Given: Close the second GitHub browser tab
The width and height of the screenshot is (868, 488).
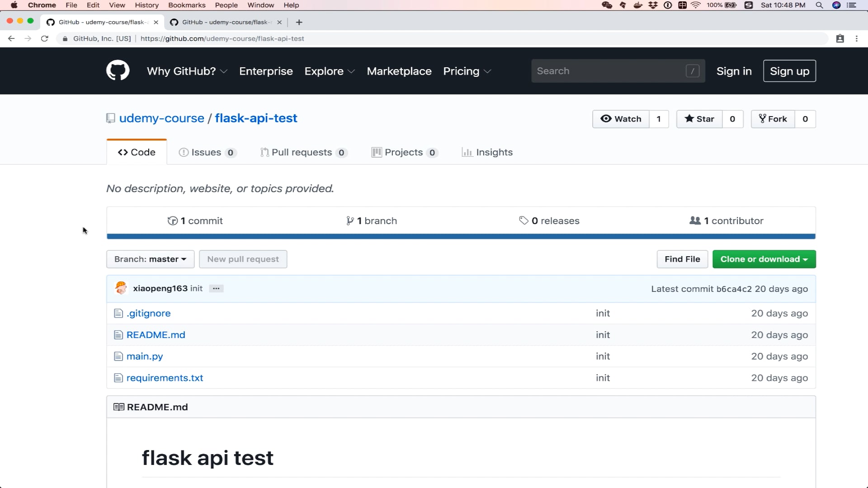Looking at the screenshot, I should tap(279, 22).
